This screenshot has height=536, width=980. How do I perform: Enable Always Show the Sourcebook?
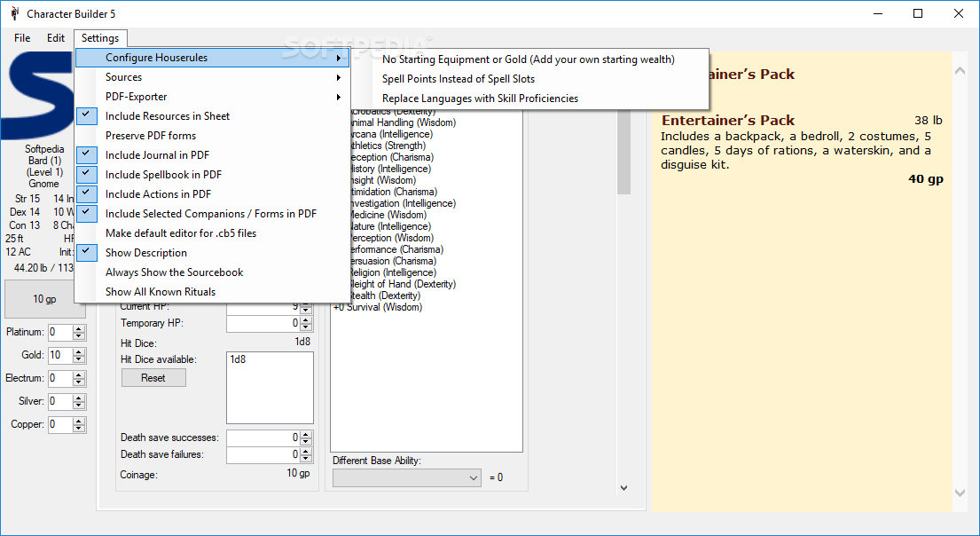click(212, 272)
